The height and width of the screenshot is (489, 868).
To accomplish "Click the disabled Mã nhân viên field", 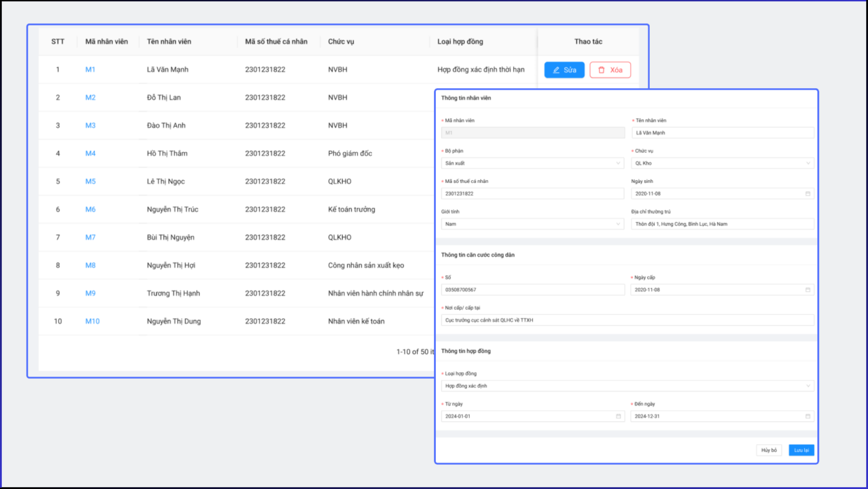I will [533, 133].
